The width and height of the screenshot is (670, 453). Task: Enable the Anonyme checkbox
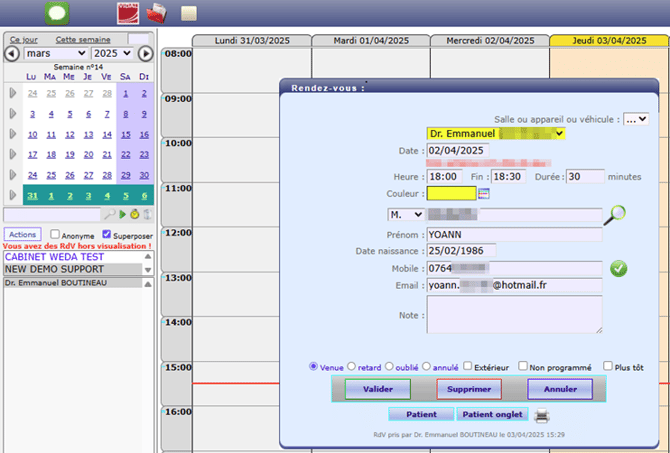(x=55, y=234)
